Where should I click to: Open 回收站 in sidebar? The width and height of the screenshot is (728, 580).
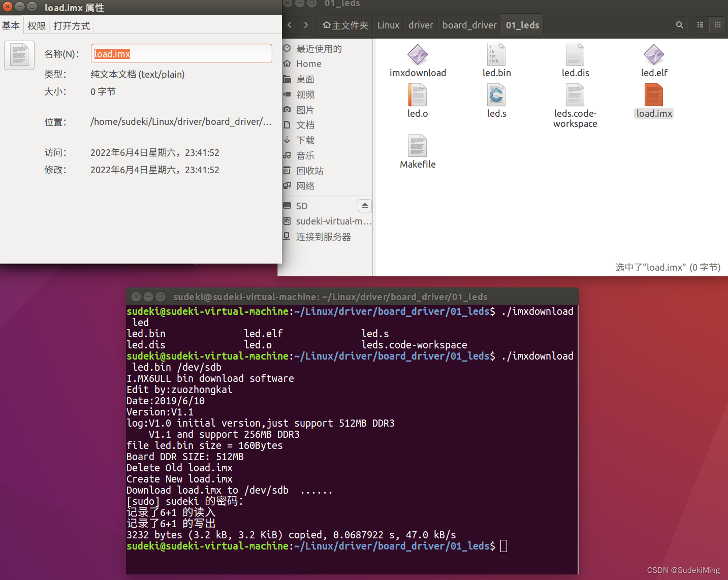tap(310, 171)
